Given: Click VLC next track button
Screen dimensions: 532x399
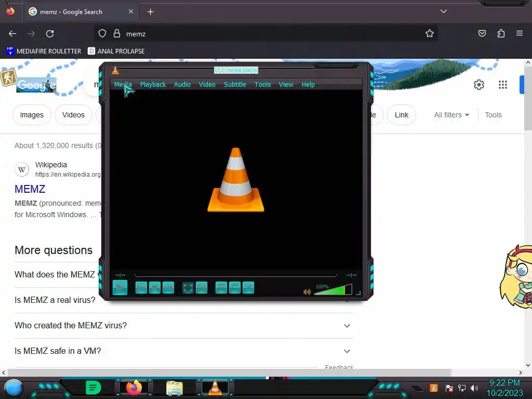Looking at the screenshot, I should [x=168, y=288].
